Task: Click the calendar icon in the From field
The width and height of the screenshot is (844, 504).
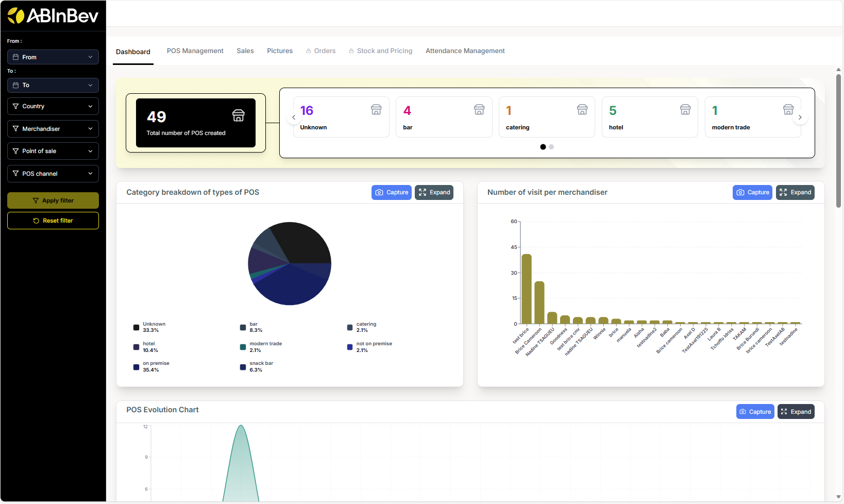Action: tap(16, 57)
